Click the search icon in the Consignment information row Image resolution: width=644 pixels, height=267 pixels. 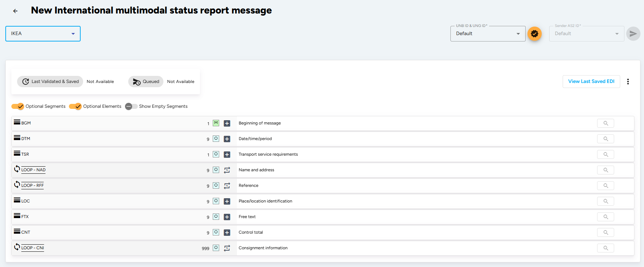point(606,248)
